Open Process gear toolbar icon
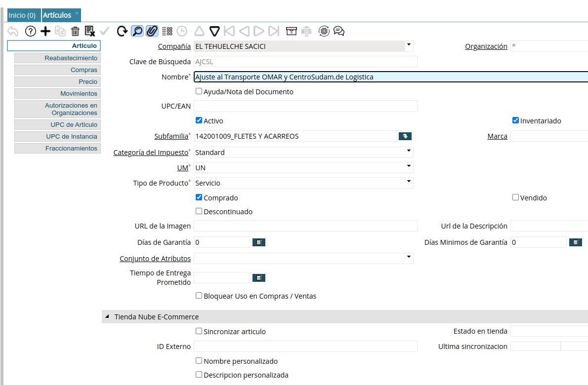This screenshot has width=588, height=385. point(324,31)
